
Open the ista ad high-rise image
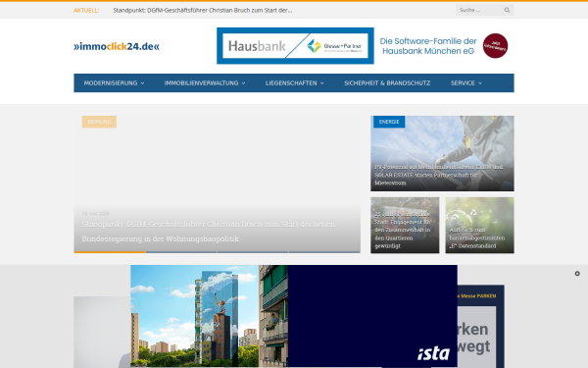[210, 316]
